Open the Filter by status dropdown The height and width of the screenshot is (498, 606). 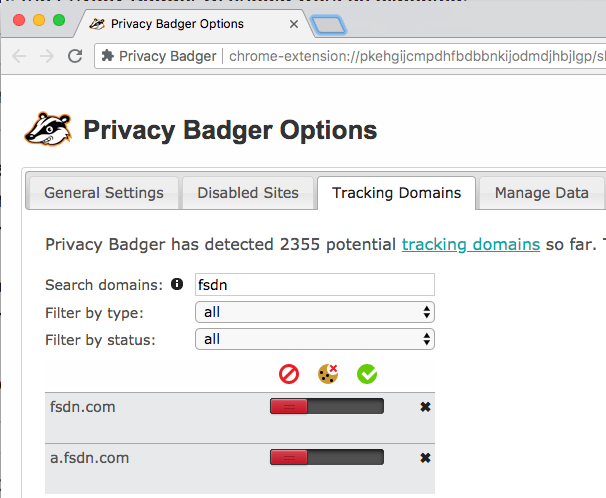click(315, 339)
